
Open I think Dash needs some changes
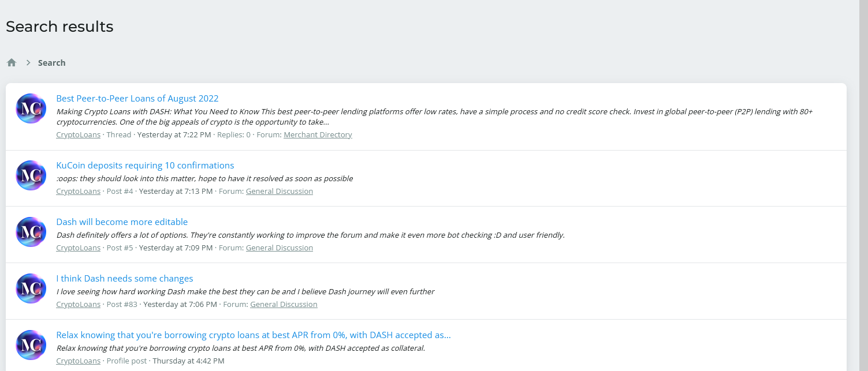click(x=125, y=279)
